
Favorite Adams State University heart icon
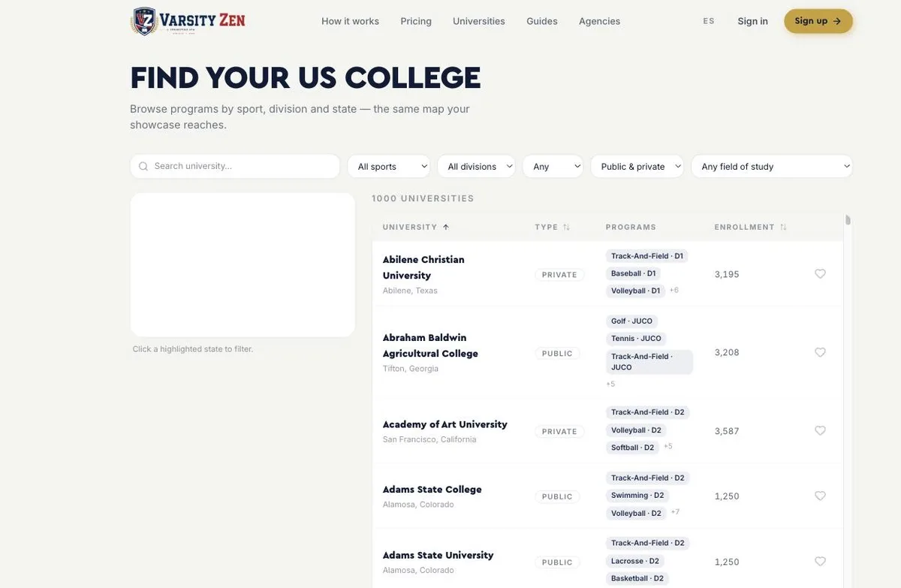point(820,562)
